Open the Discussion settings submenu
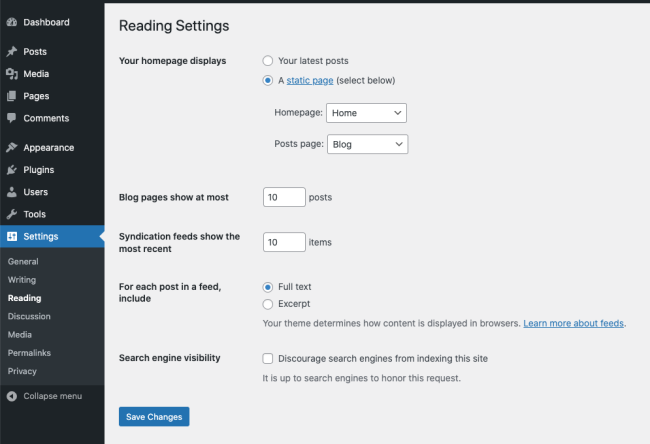This screenshot has width=650, height=444. [29, 316]
